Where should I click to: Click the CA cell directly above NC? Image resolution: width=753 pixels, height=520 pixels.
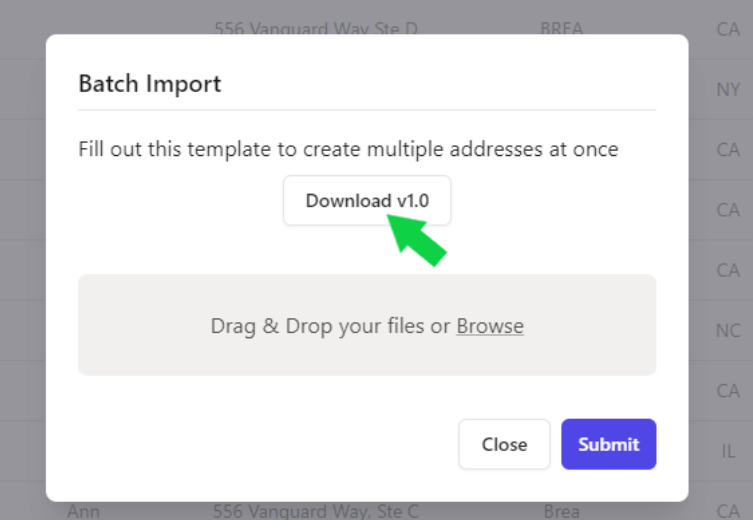tap(728, 270)
